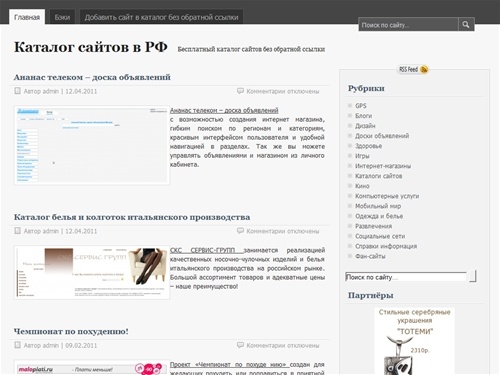The height and width of the screenshot is (375, 500).
Task: Click the comment bubble icon for Ананас телеком post
Action: pyautogui.click(x=240, y=91)
